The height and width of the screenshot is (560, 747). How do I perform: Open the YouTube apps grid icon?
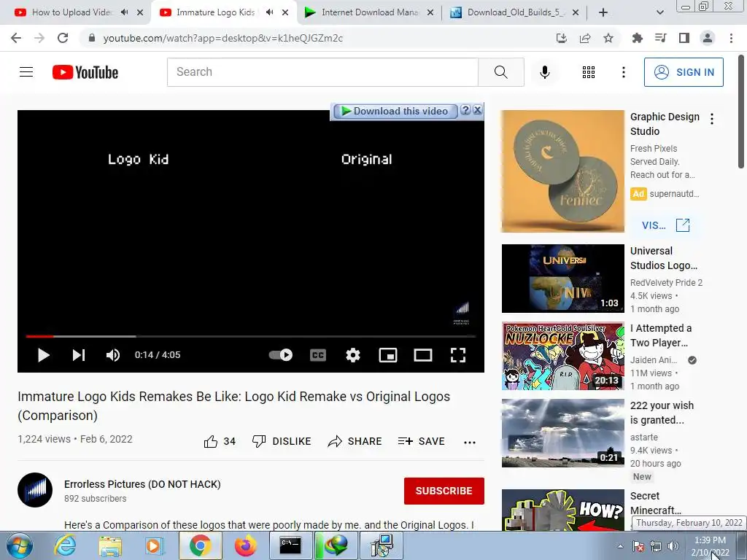[x=589, y=72]
